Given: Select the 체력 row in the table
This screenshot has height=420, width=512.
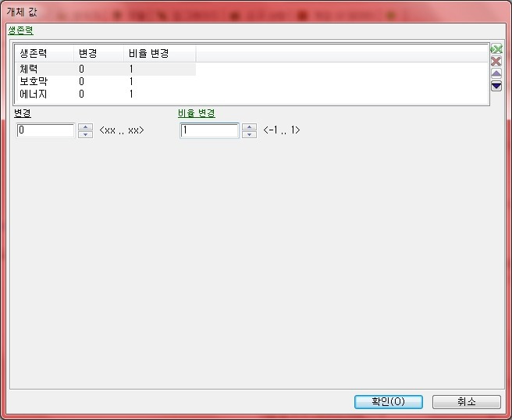Looking at the screenshot, I should click(105, 69).
